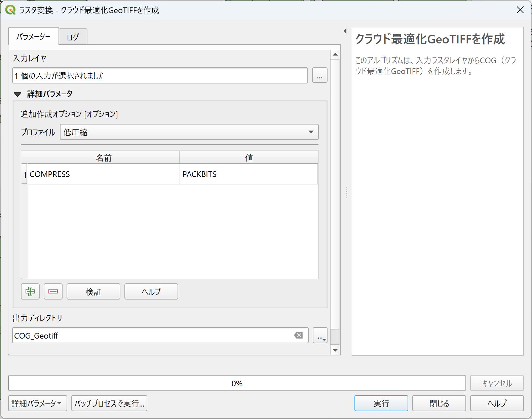Run the algorithm with 実行
This screenshot has height=419, width=532.
[x=381, y=403]
